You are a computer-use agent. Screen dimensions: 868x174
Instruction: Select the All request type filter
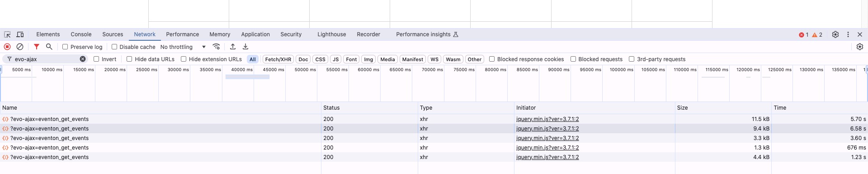point(253,59)
